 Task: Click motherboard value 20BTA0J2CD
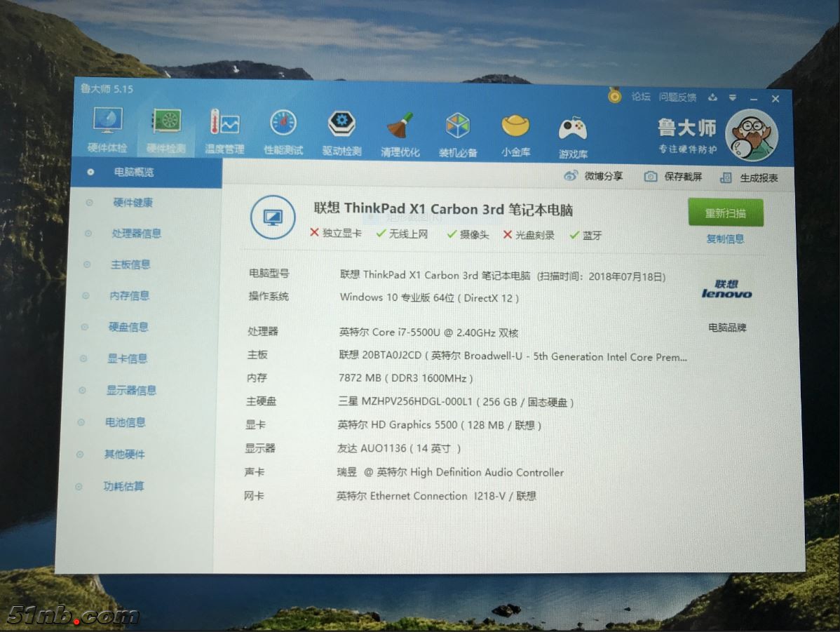(513, 356)
